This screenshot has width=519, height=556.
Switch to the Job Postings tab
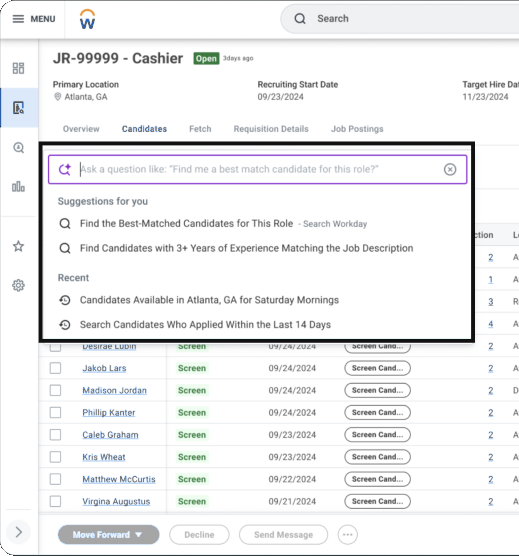[357, 129]
